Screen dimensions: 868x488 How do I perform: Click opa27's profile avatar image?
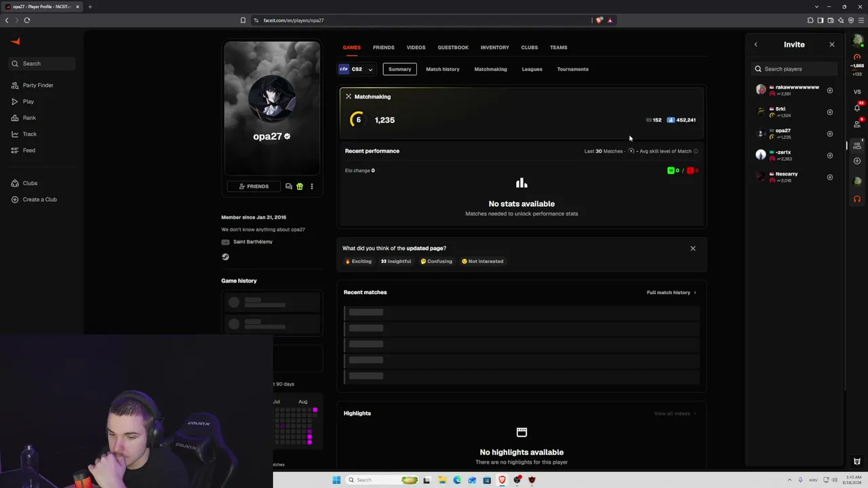[x=272, y=98]
